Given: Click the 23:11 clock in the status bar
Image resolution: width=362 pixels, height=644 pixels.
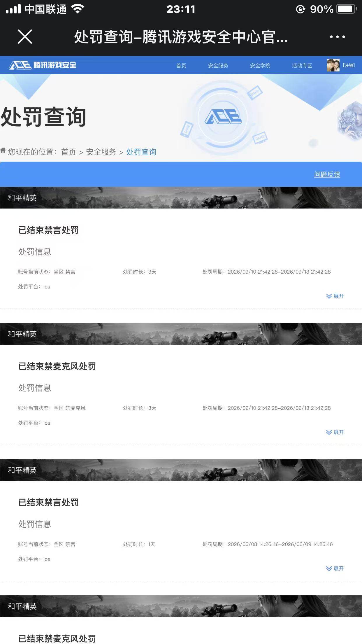Looking at the screenshot, I should pos(181,9).
